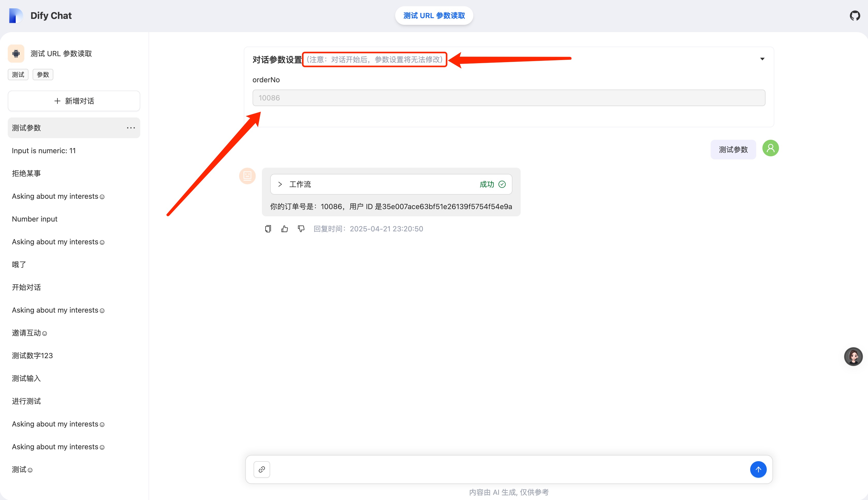Open the 拒绝某事 conversation
This screenshot has height=500, width=868.
click(26, 173)
